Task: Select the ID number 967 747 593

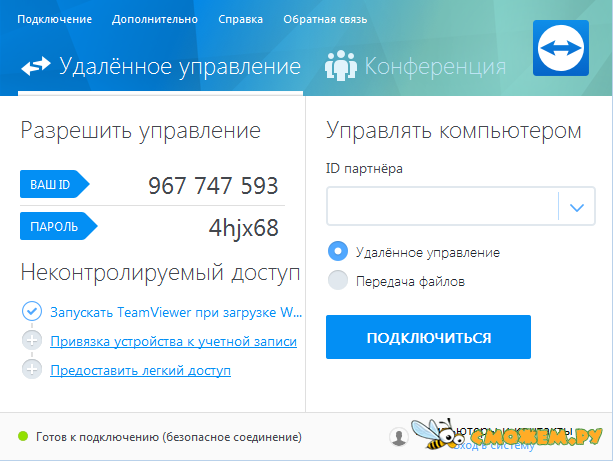Action: (213, 185)
